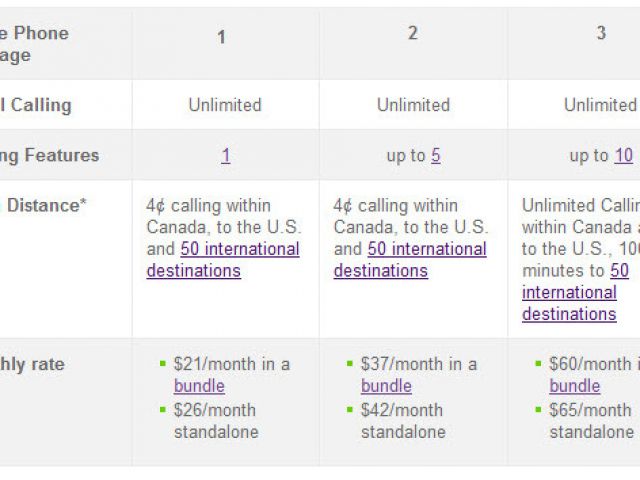Open the "10" calling features link
This screenshot has height=480, width=640.
coord(624,155)
